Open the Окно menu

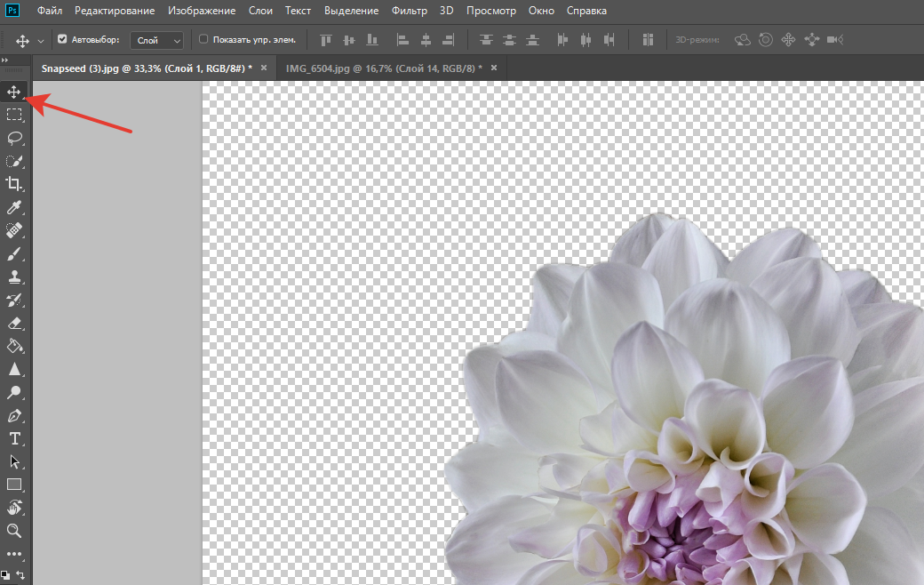coord(541,11)
